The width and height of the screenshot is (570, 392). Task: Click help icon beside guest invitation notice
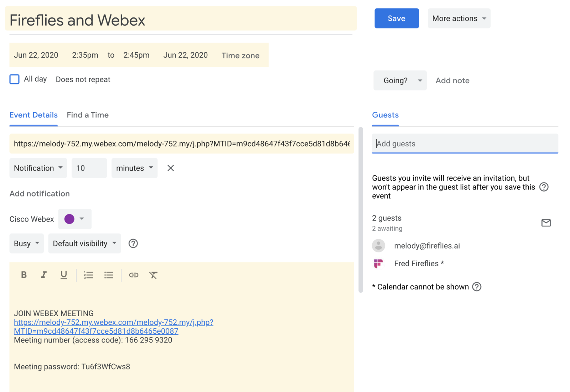click(x=544, y=187)
